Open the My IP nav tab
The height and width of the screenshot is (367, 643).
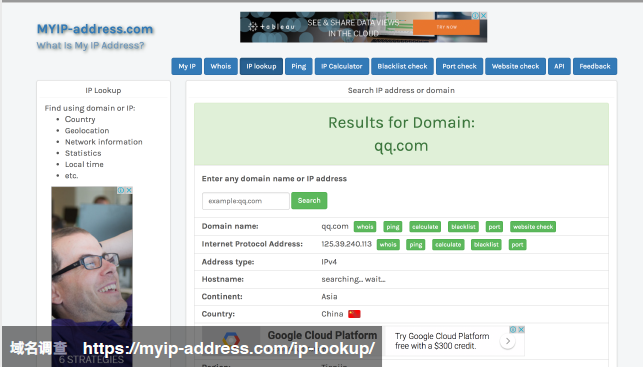[187, 66]
